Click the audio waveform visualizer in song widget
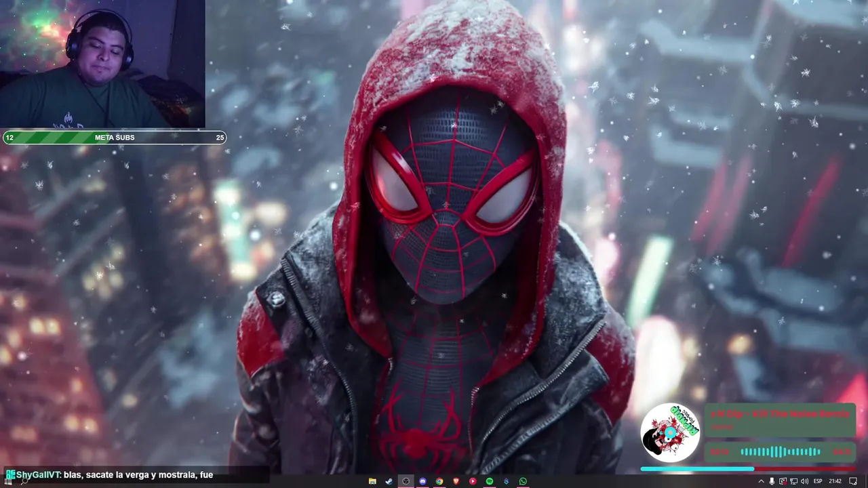The width and height of the screenshot is (868, 488). pyautogui.click(x=780, y=451)
